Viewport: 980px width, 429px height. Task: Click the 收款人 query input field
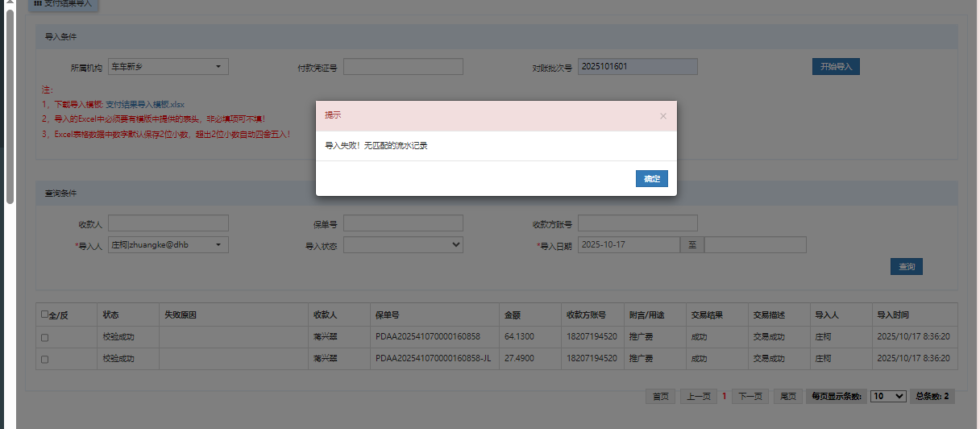[x=168, y=223]
